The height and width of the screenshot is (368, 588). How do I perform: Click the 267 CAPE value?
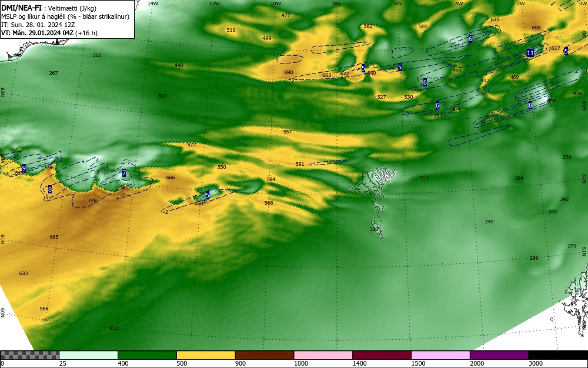click(54, 73)
